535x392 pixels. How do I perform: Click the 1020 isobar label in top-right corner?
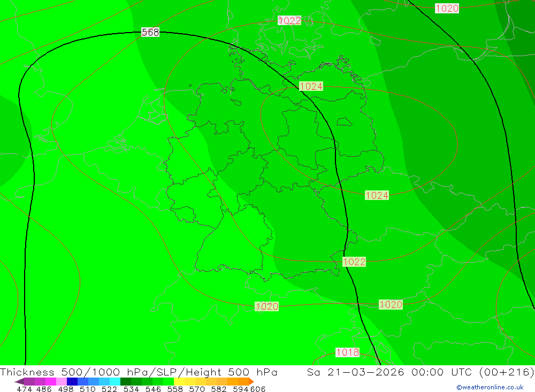pyautogui.click(x=447, y=8)
